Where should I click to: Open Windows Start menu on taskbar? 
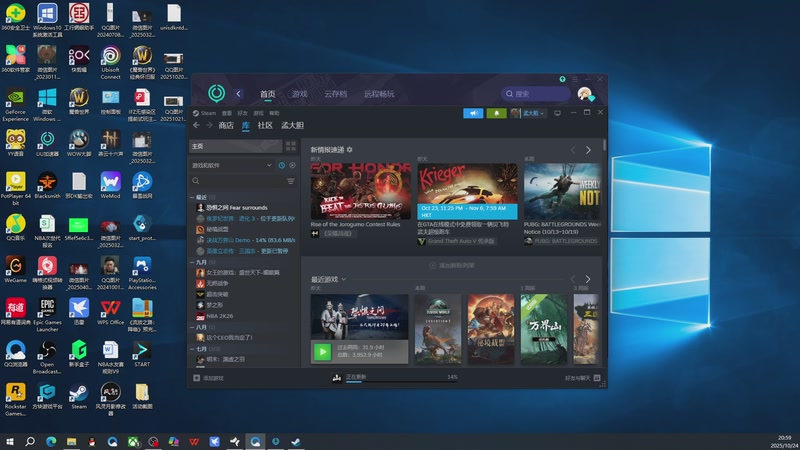coord(9,441)
